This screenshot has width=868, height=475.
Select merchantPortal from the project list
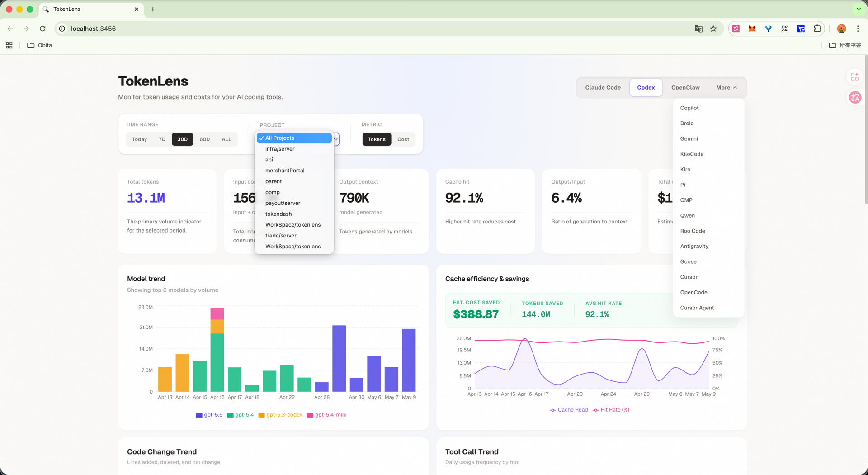point(294,171)
